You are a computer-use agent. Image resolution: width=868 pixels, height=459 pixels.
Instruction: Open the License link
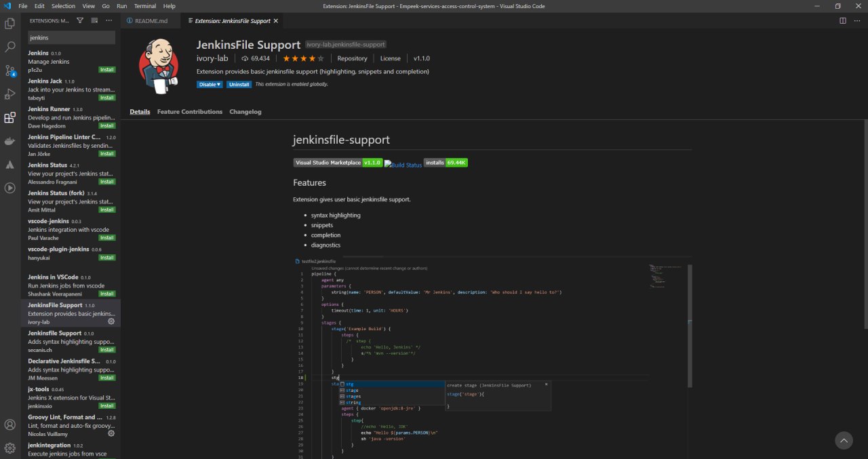point(391,58)
